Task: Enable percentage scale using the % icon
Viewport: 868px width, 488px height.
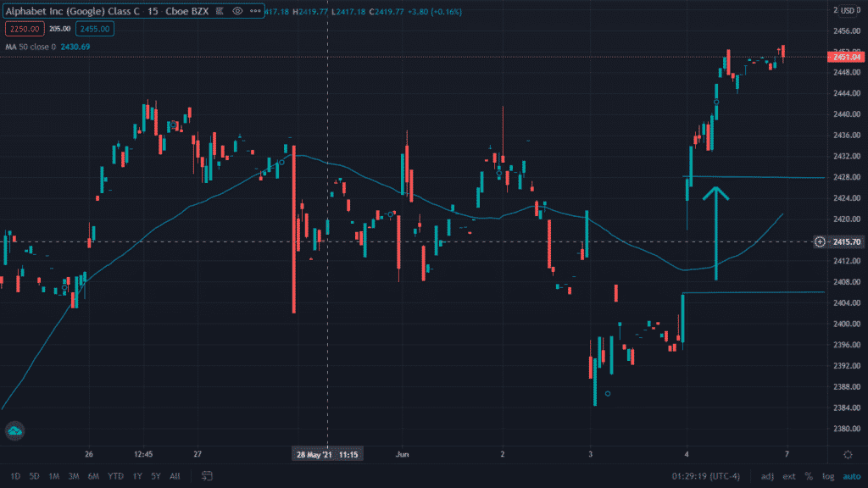Action: point(809,476)
